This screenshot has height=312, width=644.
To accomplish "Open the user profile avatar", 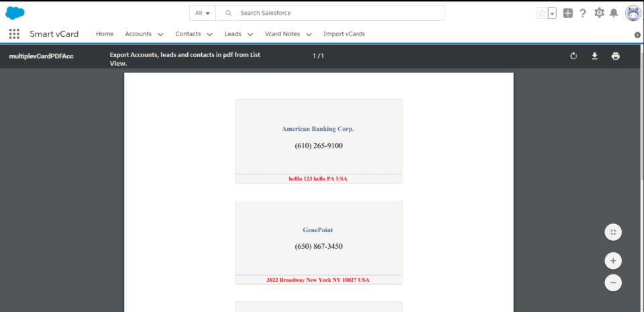I will click(633, 13).
